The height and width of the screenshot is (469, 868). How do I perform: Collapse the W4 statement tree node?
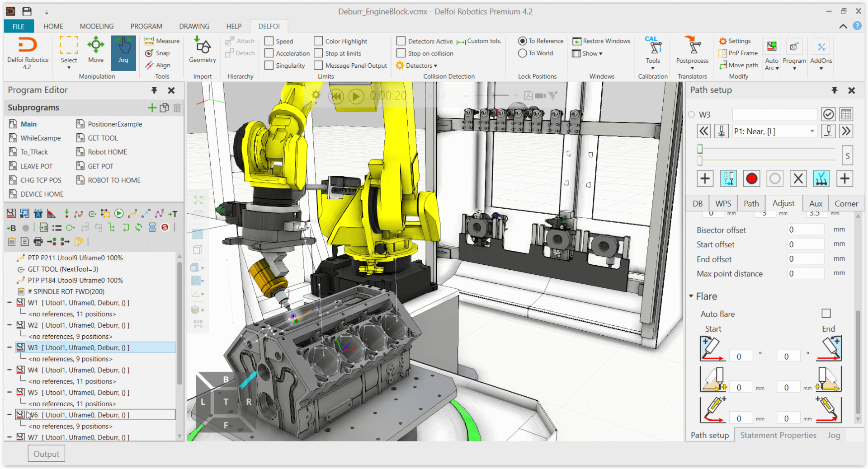pos(9,370)
